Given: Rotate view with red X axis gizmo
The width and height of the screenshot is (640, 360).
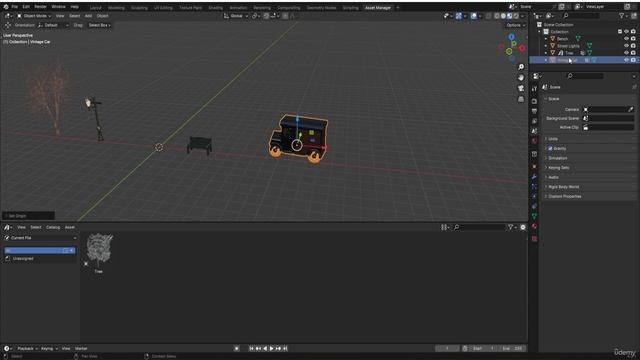Looking at the screenshot, I should pos(522,48).
